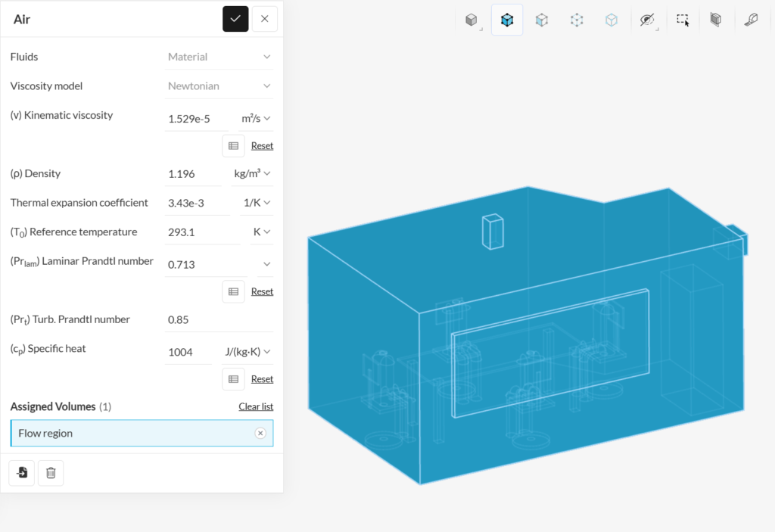Select faces picking mode cube
The width and height of the screenshot is (775, 532).
pyautogui.click(x=542, y=20)
